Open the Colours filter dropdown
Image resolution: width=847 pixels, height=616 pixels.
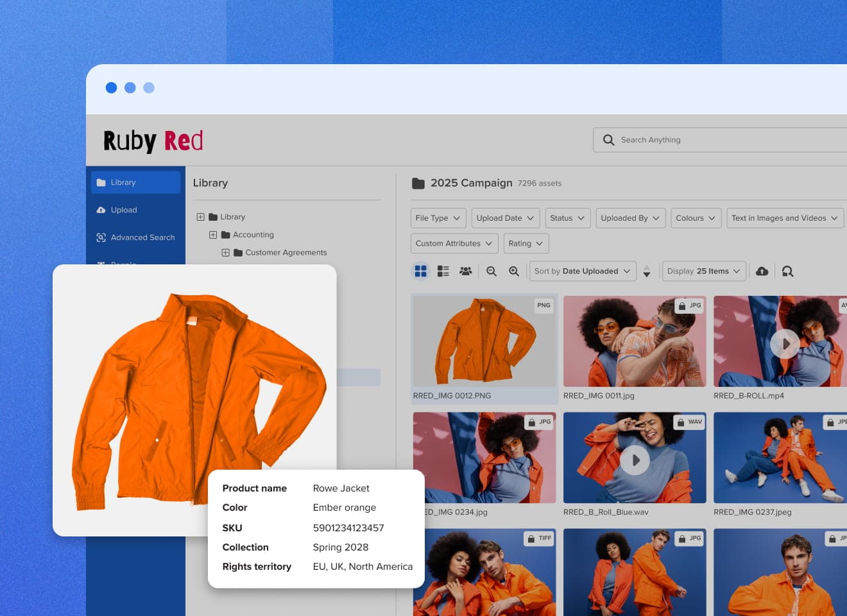coord(696,218)
